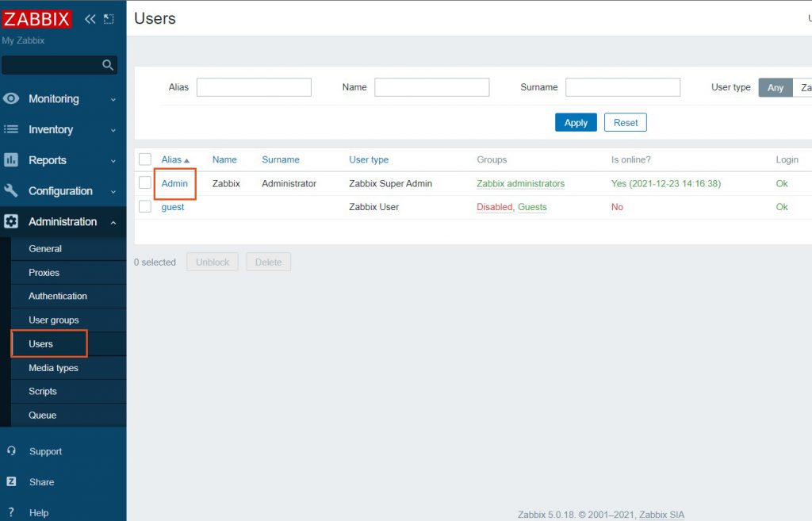Open the User groups submenu item
This screenshot has height=521, width=812.
68,320
